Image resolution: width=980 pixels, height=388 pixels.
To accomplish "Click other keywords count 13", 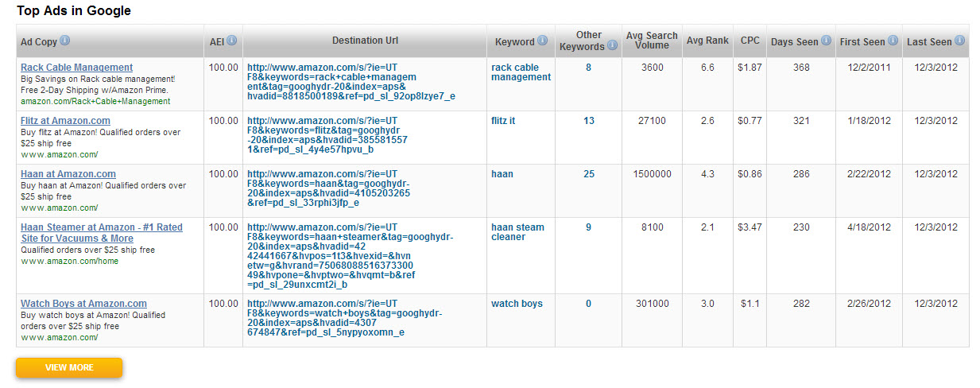I will click(589, 121).
